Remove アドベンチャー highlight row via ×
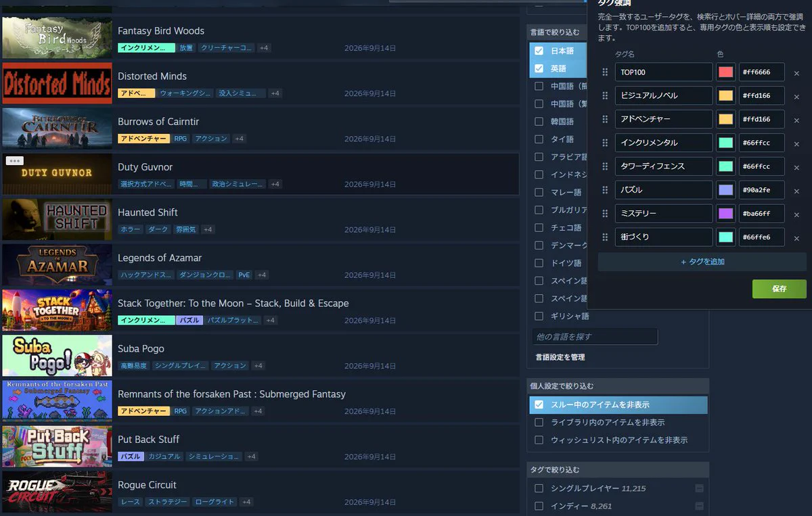The height and width of the screenshot is (516, 812). coord(796,120)
